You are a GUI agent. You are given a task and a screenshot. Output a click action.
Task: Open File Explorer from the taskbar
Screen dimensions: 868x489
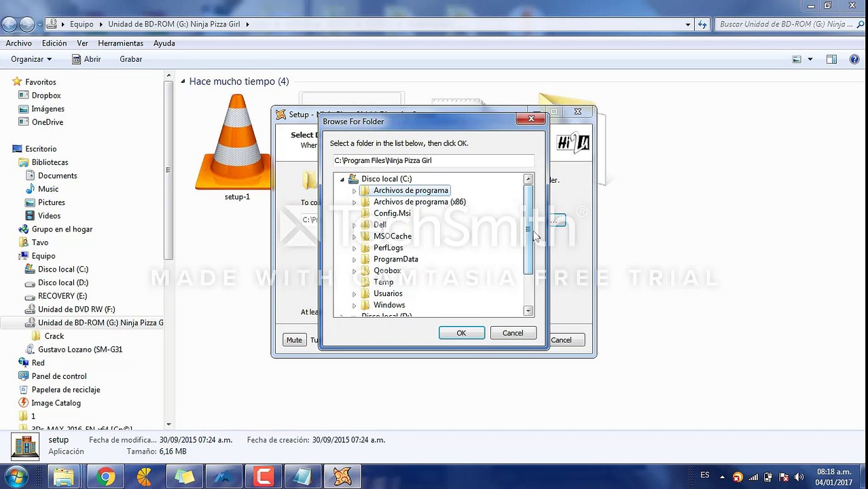65,477
